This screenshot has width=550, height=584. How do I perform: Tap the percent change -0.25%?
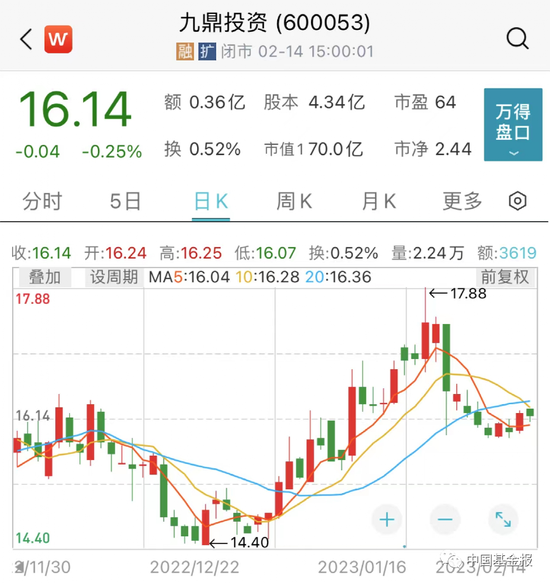tap(112, 152)
